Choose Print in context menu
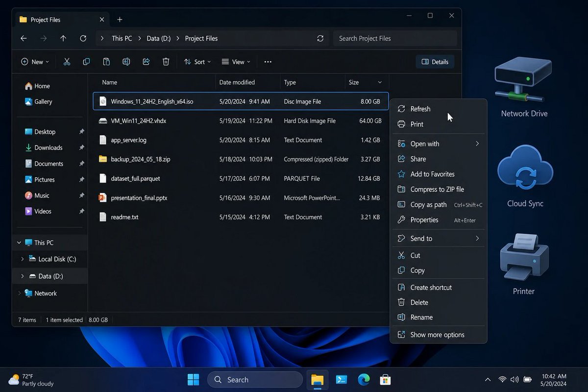Image resolution: width=588 pixels, height=392 pixels. (439, 124)
